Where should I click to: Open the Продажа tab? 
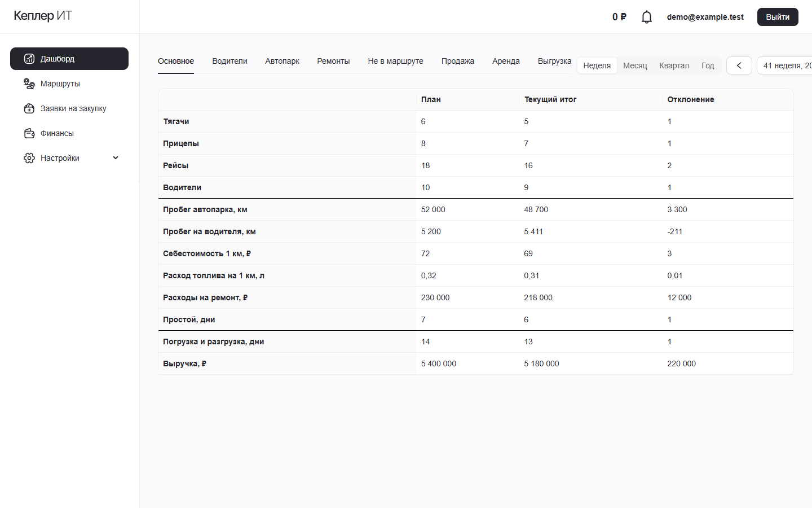(x=458, y=61)
